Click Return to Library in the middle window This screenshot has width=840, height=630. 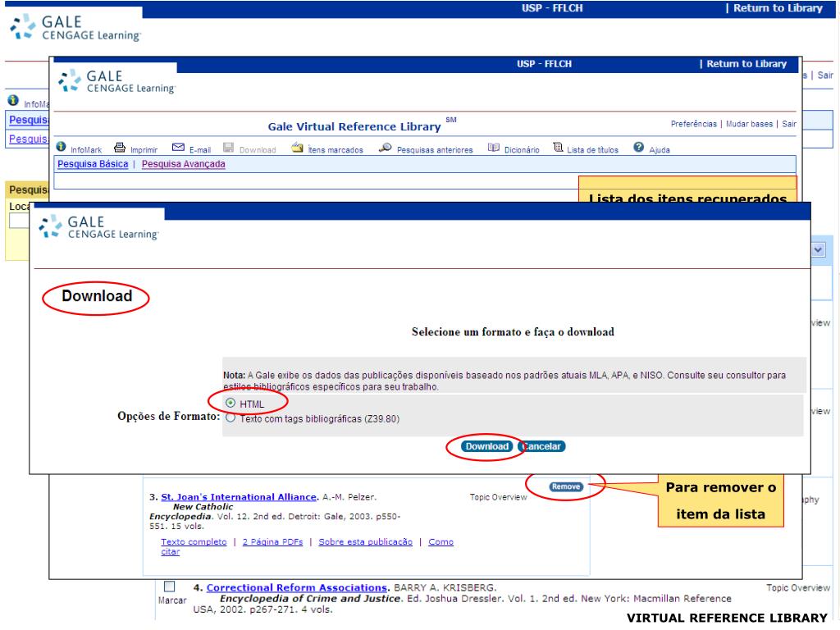tap(746, 64)
